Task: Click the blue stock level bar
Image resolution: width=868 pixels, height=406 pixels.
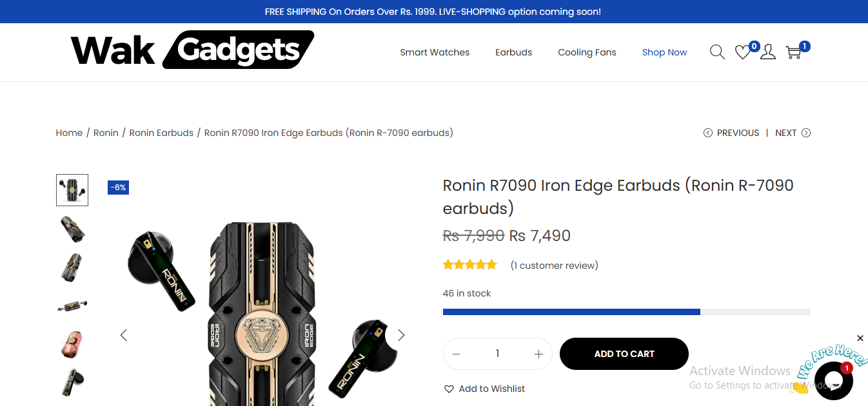Action: [x=571, y=311]
